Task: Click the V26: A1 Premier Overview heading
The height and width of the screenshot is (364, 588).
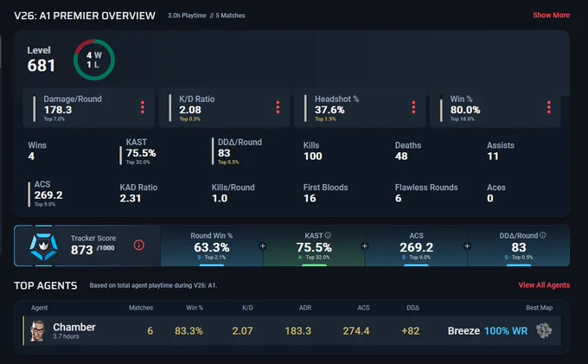Action: [x=85, y=16]
